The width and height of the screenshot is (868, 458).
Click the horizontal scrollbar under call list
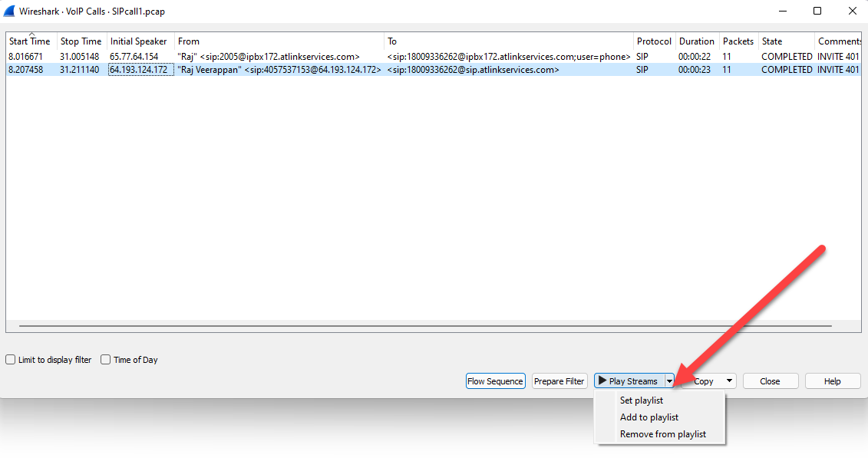(x=424, y=326)
